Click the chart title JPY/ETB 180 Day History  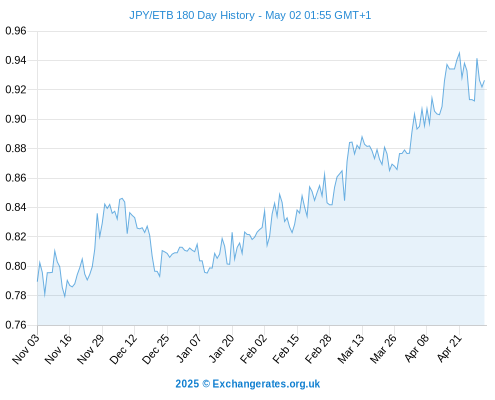(192, 15)
